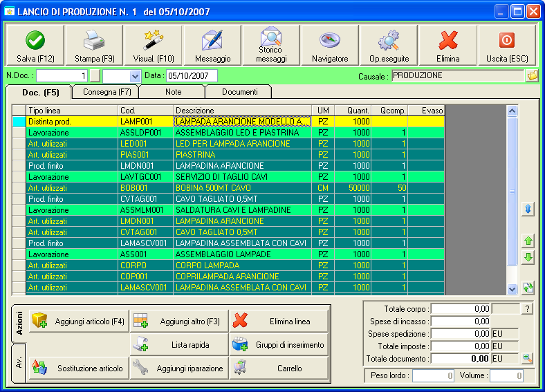
Task: Click Aggiungi altro (F3)
Action: [x=179, y=321]
